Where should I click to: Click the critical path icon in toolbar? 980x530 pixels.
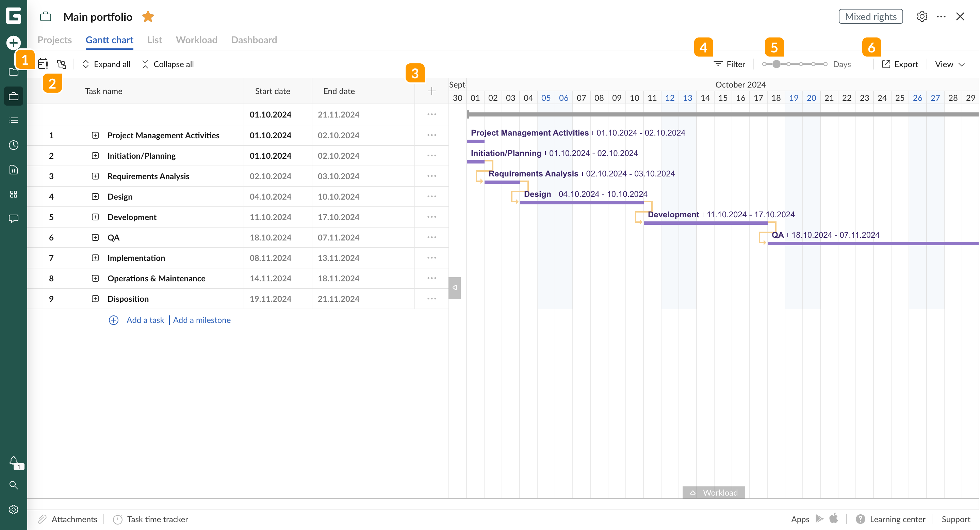point(61,64)
